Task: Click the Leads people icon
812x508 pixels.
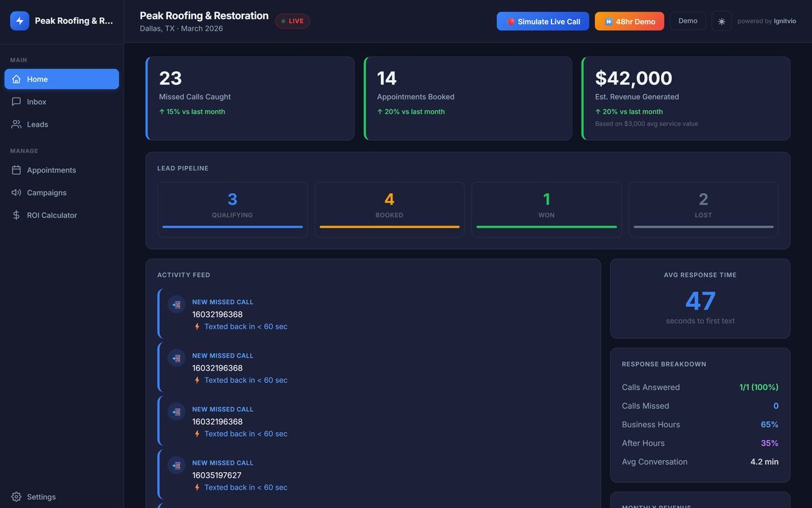Action: click(16, 125)
